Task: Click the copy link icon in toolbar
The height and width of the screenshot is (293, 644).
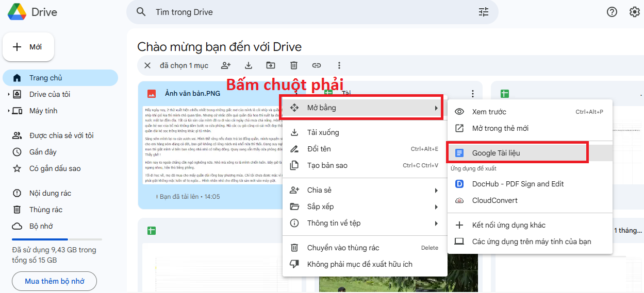Action: [x=317, y=65]
